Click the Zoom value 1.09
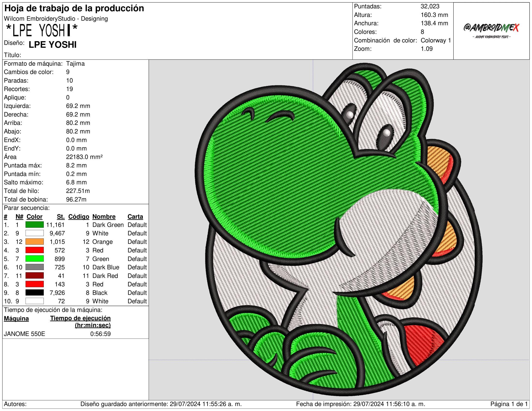The height and width of the screenshot is (411, 532). point(427,49)
